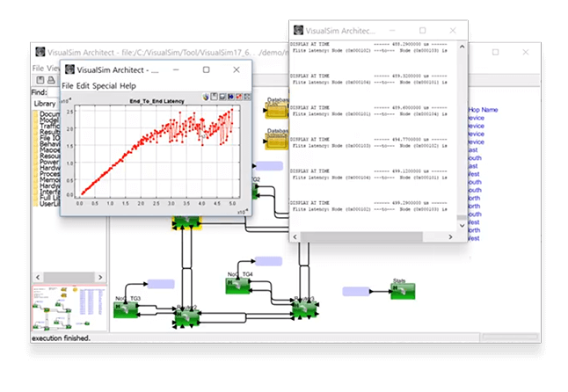Select the TG4 traffic generator block
This screenshot has height=392, width=568.
click(239, 285)
